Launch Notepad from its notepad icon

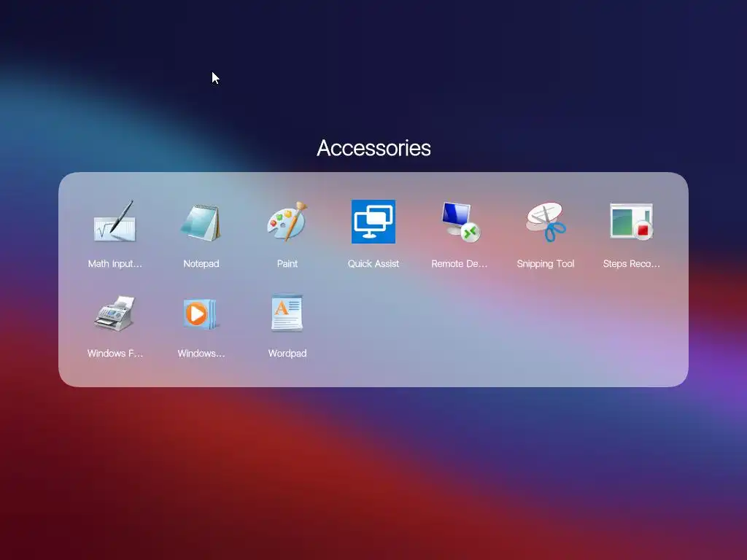(x=201, y=222)
